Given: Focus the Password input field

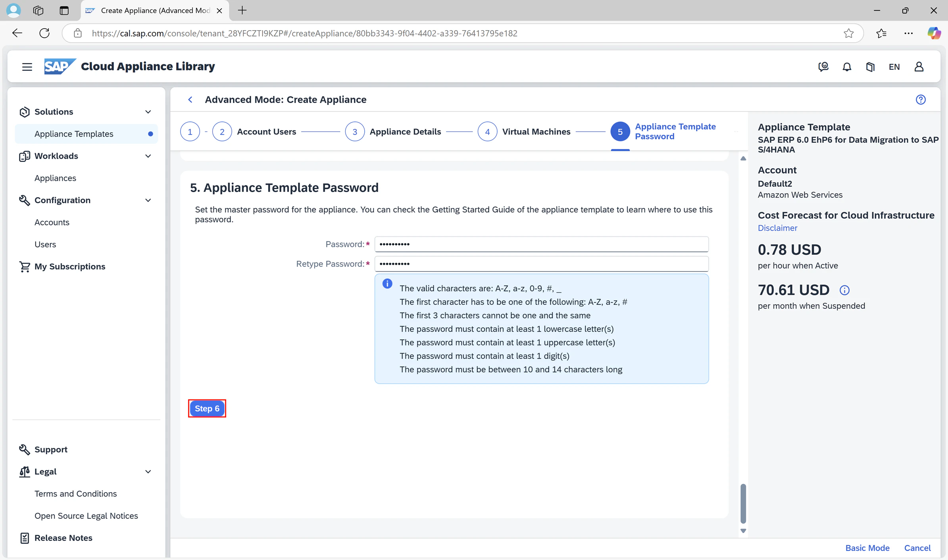Looking at the screenshot, I should 542,244.
